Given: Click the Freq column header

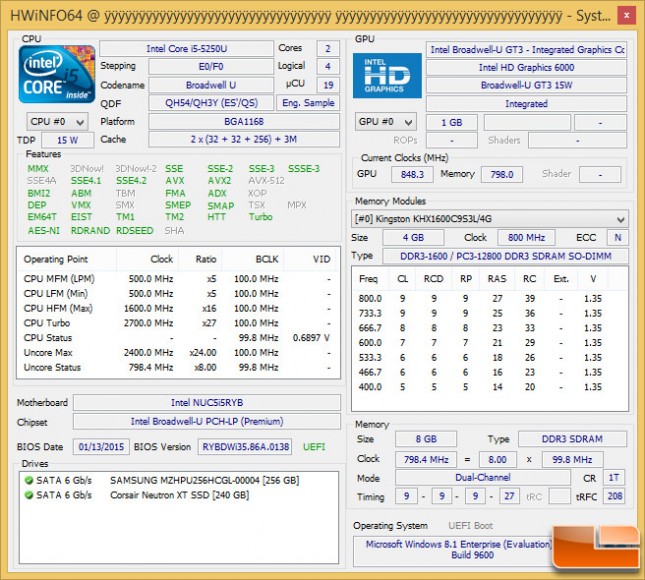Looking at the screenshot, I should 369,279.
